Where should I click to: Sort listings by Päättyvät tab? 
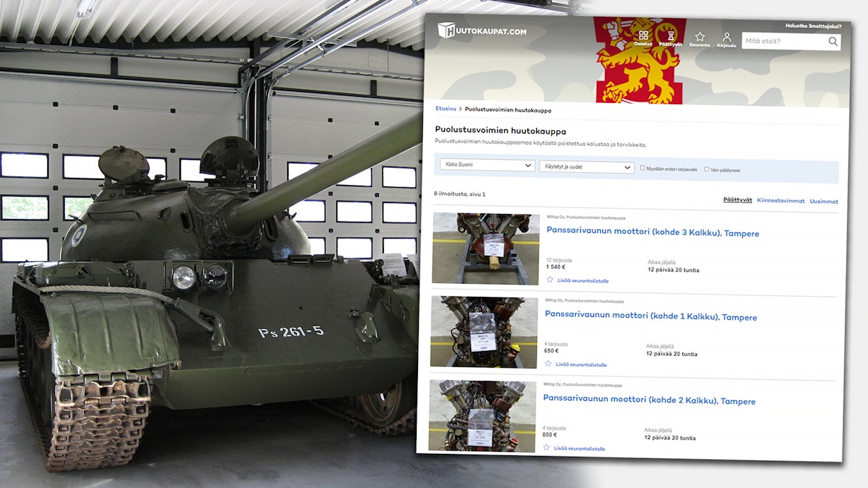coord(737,200)
